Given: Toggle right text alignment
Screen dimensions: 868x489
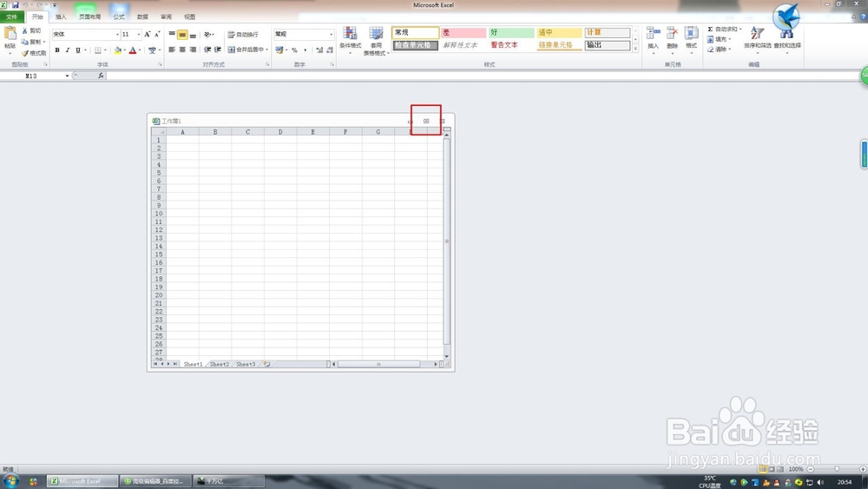Looking at the screenshot, I should click(193, 50).
